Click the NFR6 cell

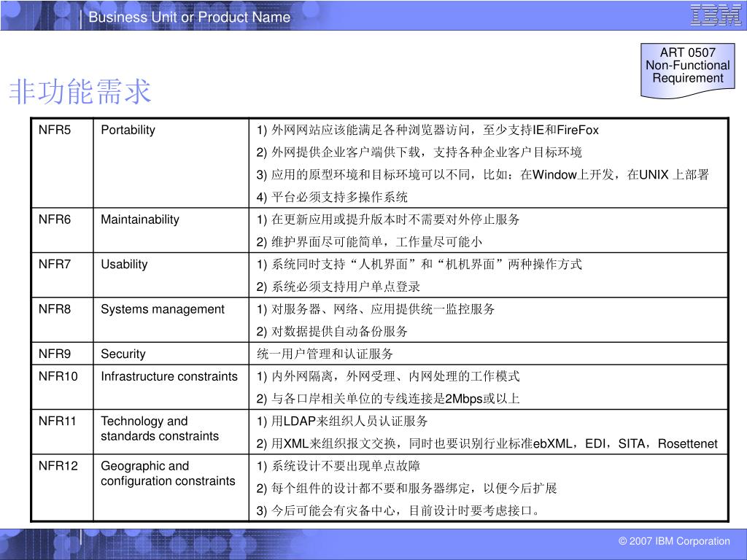point(63,230)
